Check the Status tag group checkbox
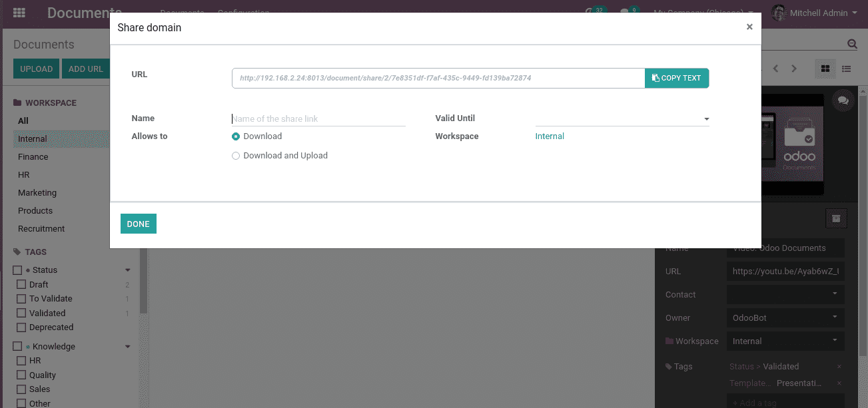The image size is (868, 408). 17,270
